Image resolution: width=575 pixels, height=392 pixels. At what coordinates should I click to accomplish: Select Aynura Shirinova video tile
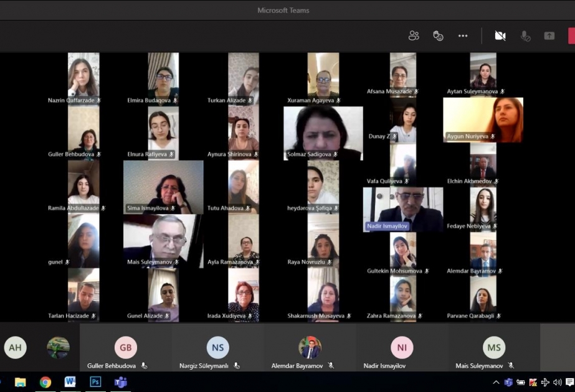(x=244, y=133)
